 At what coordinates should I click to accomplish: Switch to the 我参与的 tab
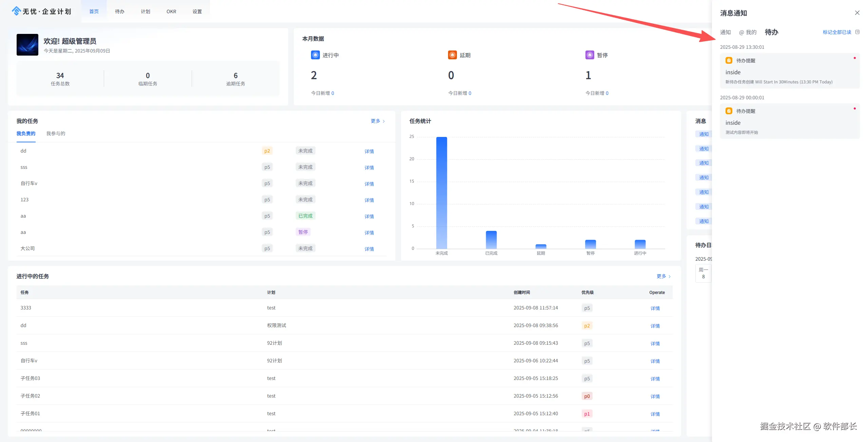click(x=56, y=134)
